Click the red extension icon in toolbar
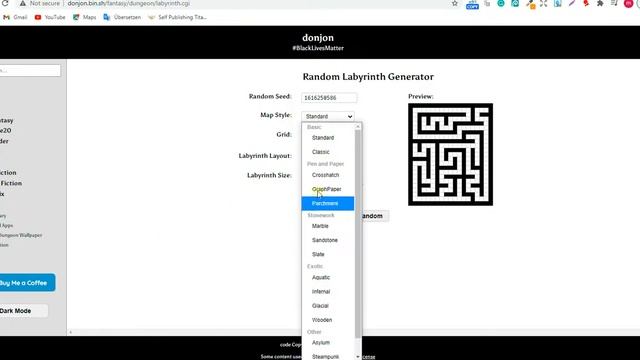The width and height of the screenshot is (640, 360). [x=586, y=3]
